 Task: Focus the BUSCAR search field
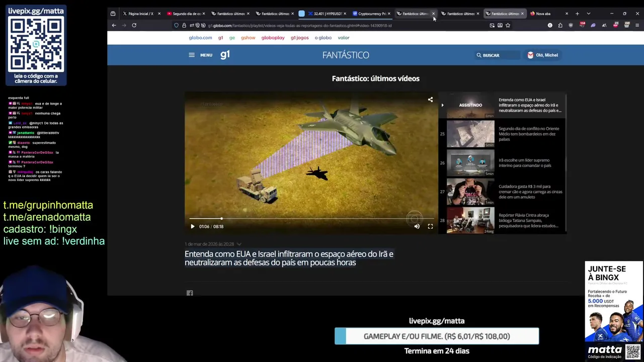(497, 55)
